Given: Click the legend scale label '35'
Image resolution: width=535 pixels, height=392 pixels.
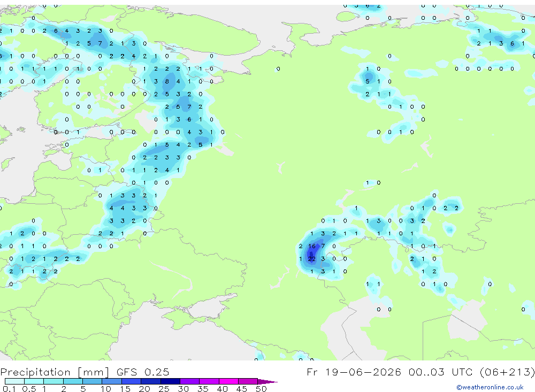Looking at the screenshot, I should point(203,389).
